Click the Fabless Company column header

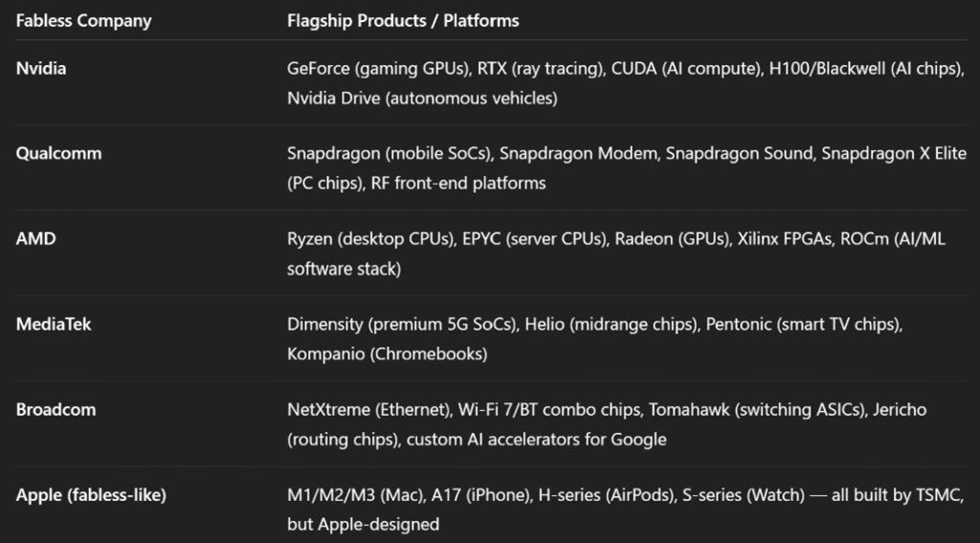(x=83, y=21)
